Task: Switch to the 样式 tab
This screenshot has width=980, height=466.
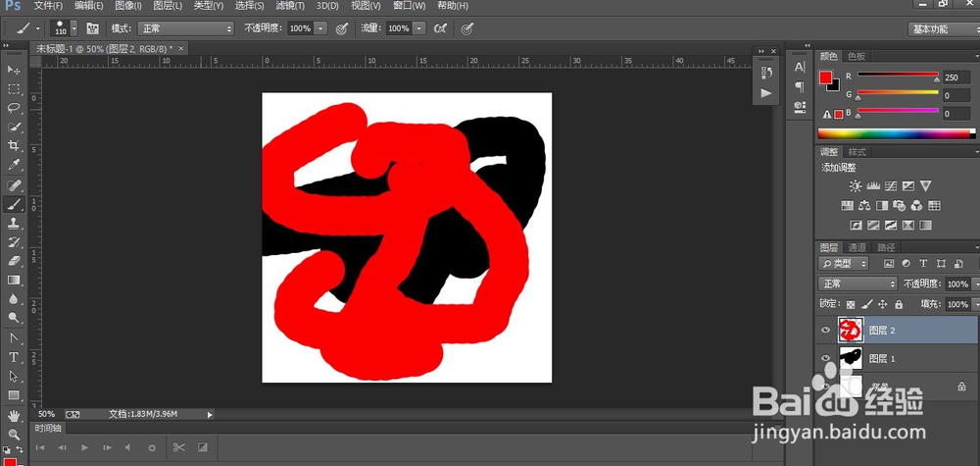Action: tap(857, 152)
